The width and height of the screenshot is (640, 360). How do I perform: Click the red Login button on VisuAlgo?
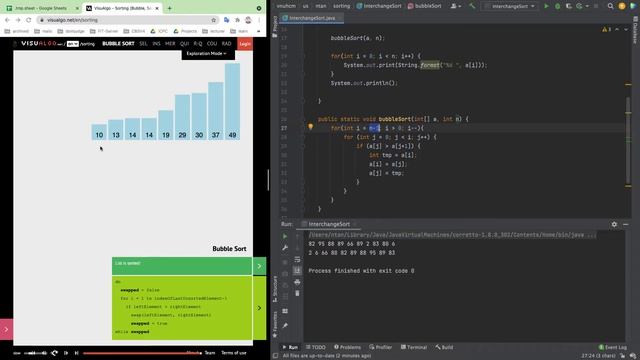click(245, 44)
